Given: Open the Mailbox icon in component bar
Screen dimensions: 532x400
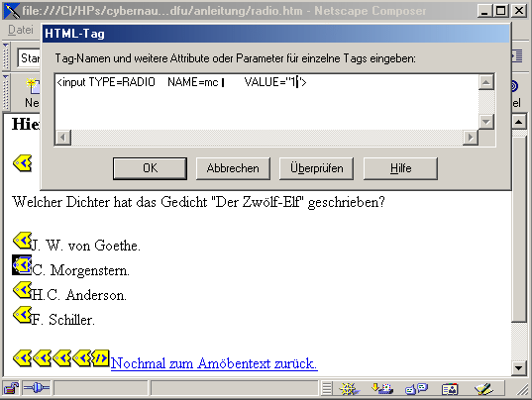Looking at the screenshot, I should coord(382,388).
